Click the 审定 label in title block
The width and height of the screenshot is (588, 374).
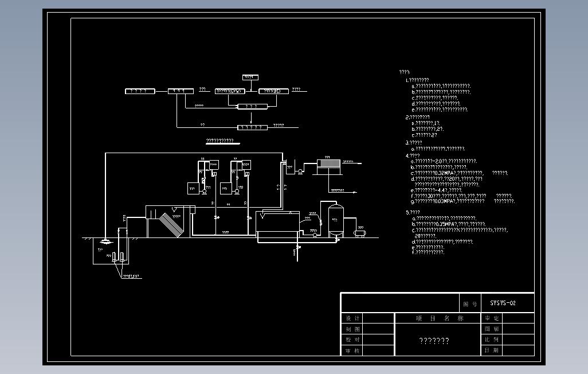coord(492,318)
